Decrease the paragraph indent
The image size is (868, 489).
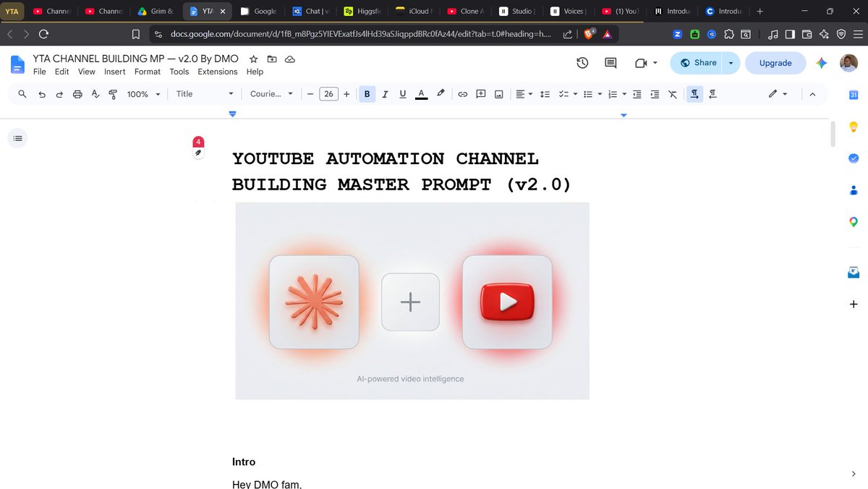click(637, 94)
